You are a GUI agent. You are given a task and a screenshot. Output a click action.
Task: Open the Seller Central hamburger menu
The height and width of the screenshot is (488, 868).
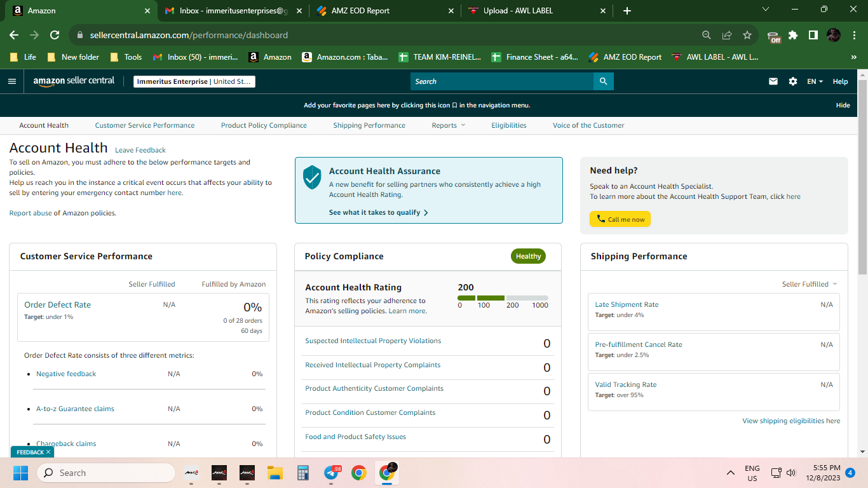click(12, 81)
